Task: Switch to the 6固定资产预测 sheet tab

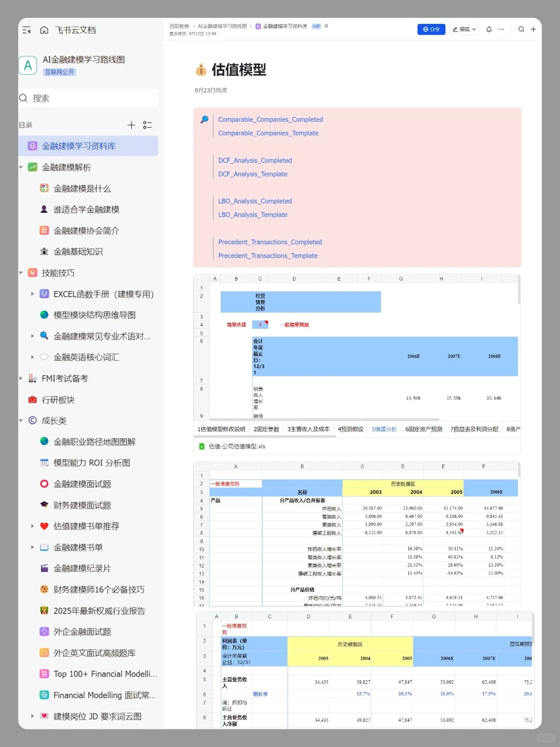Action: coord(424,429)
